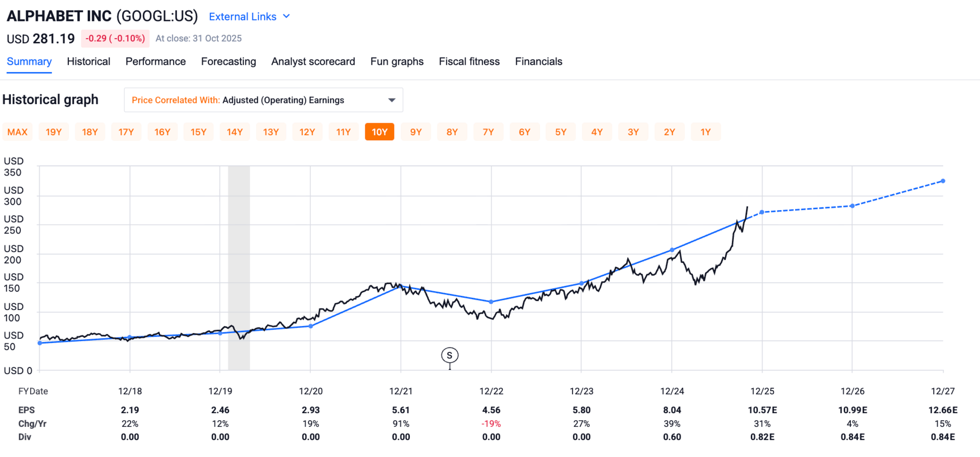Click the stock split S marker

(x=450, y=356)
